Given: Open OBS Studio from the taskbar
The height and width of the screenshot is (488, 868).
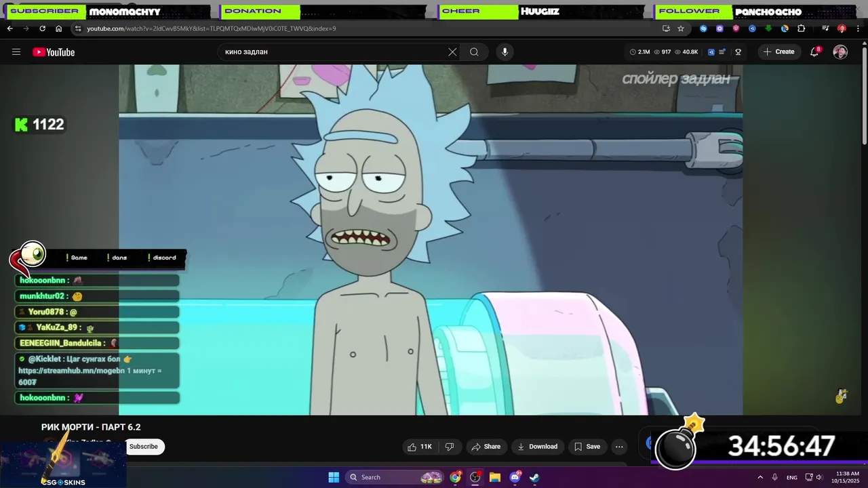Looking at the screenshot, I should 475,477.
